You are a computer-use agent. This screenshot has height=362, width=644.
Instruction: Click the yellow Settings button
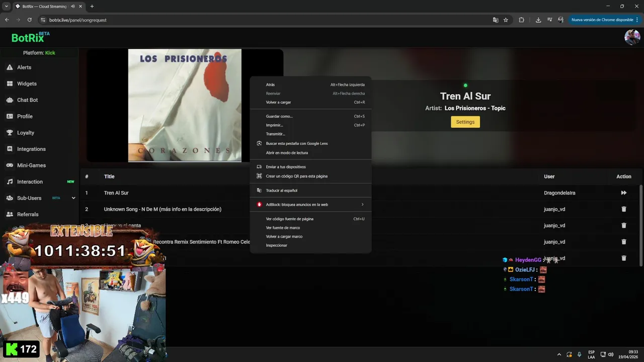point(465,122)
